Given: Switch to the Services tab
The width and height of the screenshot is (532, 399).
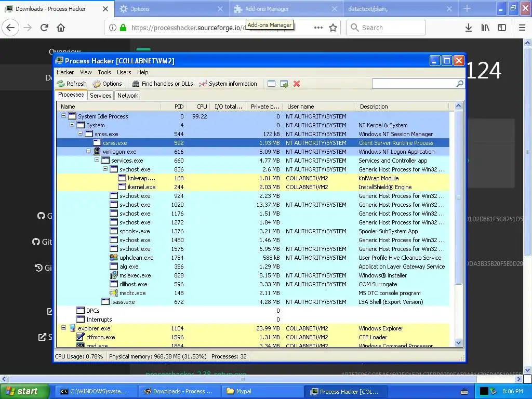Looking at the screenshot, I should pyautogui.click(x=100, y=96).
